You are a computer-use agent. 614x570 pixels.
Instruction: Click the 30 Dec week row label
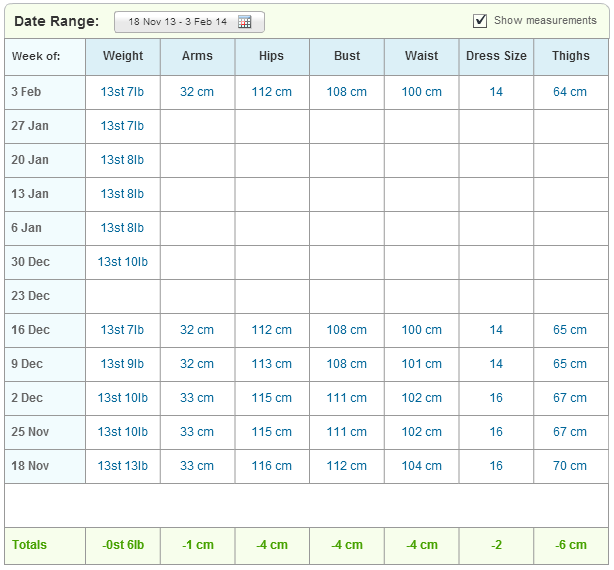[31, 262]
